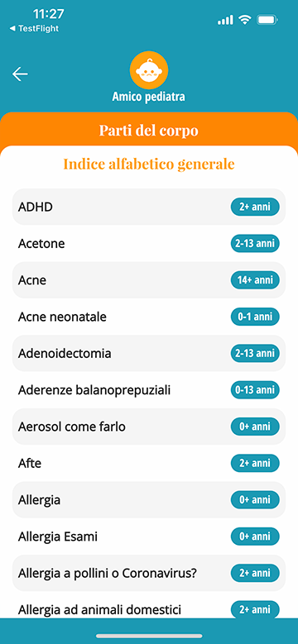Open the Afte entry
The height and width of the screenshot is (644, 298).
(149, 463)
